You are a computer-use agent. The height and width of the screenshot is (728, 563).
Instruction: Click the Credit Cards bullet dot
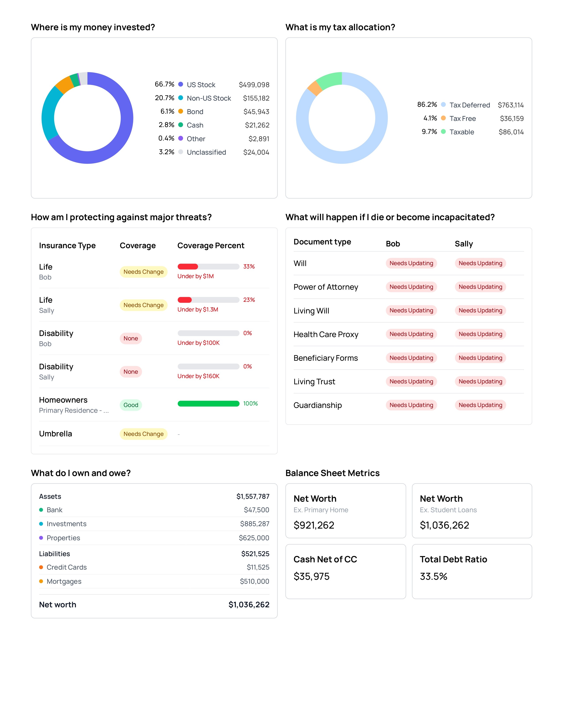coord(41,567)
